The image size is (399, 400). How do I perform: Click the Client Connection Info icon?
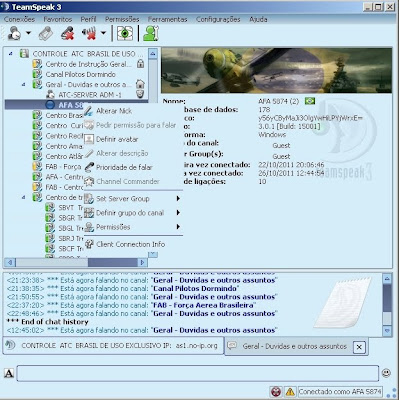click(x=89, y=244)
